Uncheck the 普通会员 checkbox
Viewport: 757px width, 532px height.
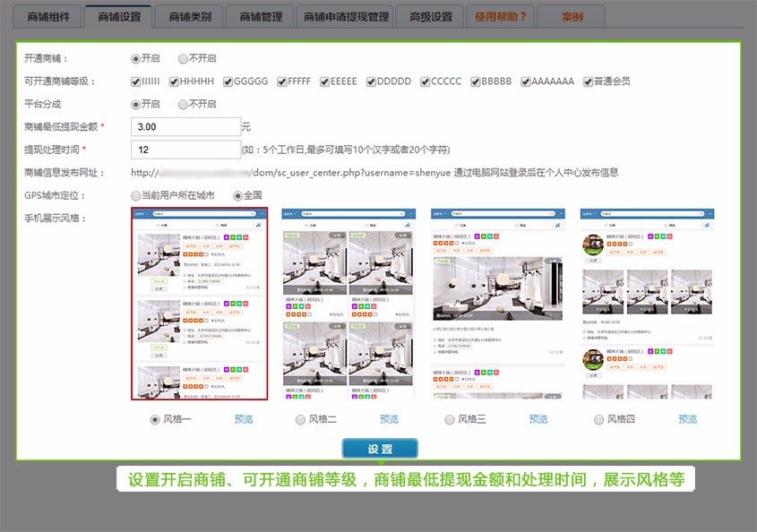[x=588, y=82]
